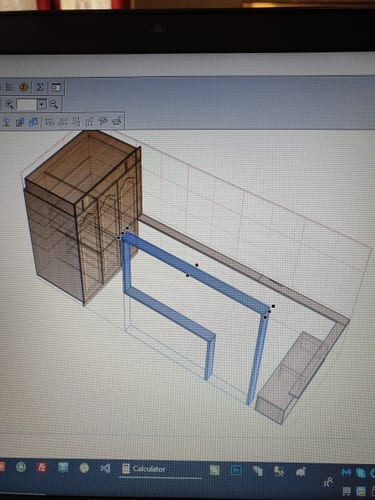Image resolution: width=375 pixels, height=500 pixels.
Task: Click the third grey align toolbar icon
Action: 76,122
